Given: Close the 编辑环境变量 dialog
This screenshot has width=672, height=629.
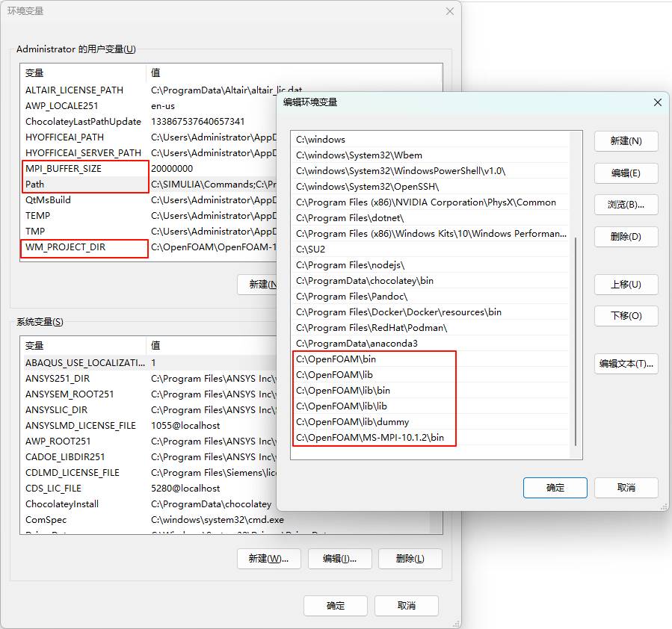Looking at the screenshot, I should pyautogui.click(x=658, y=102).
